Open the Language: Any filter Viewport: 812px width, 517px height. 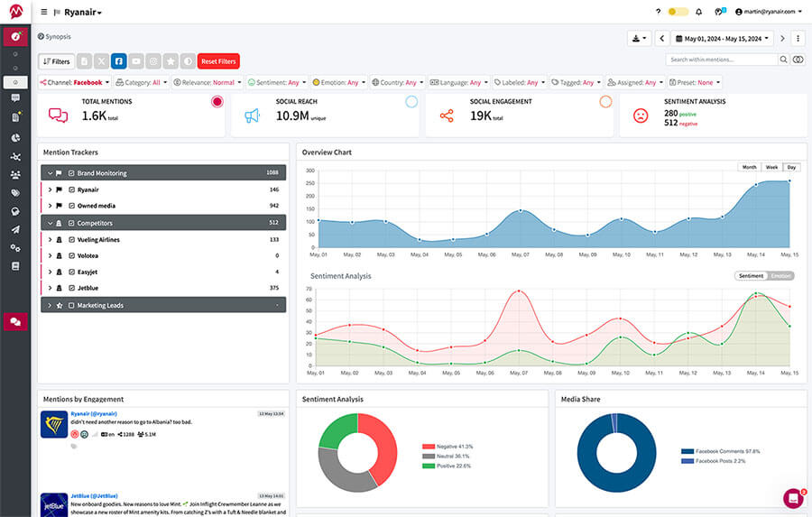coord(459,82)
